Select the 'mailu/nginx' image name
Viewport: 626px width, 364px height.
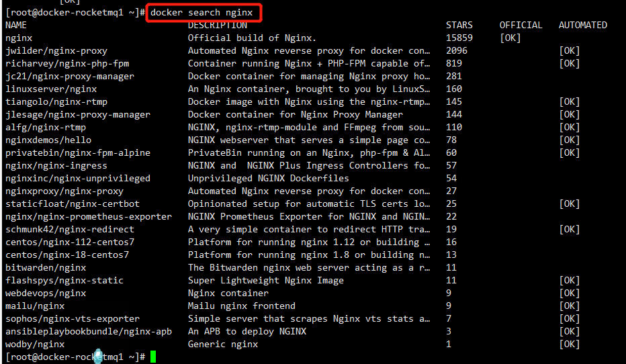[x=35, y=306]
